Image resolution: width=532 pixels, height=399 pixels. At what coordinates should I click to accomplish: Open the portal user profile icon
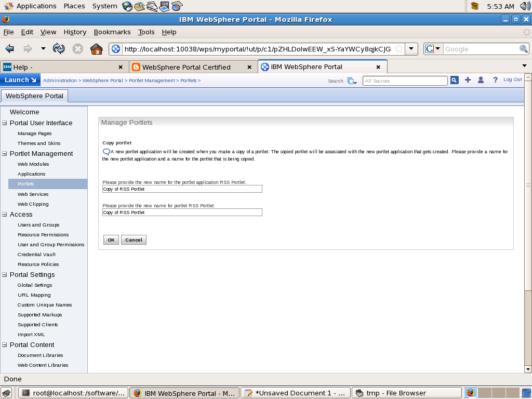point(481,79)
